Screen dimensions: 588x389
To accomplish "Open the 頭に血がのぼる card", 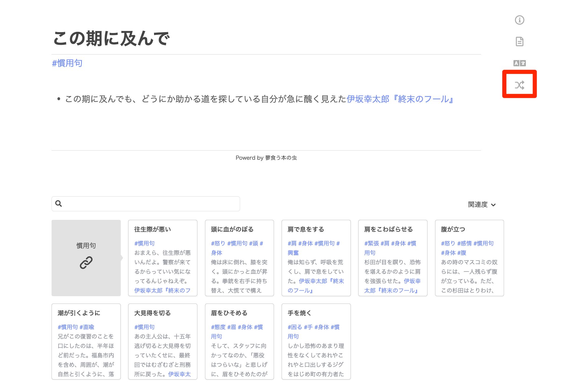I will (x=232, y=229).
